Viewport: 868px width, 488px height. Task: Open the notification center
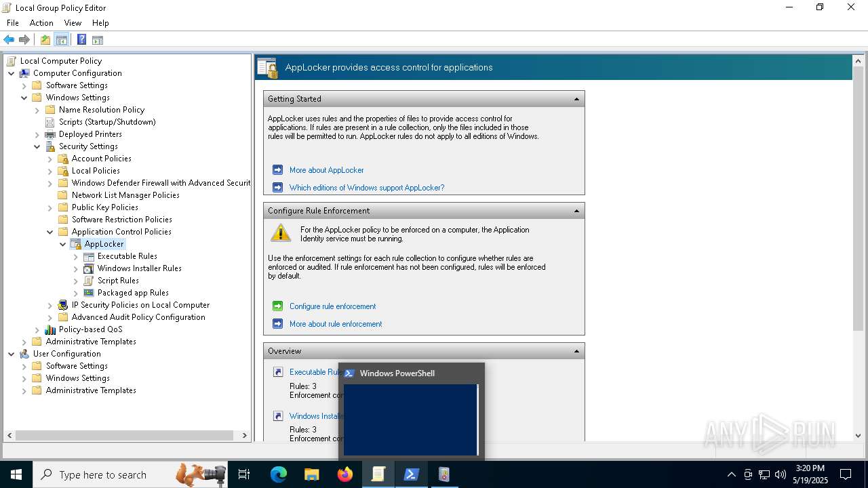[x=846, y=474]
